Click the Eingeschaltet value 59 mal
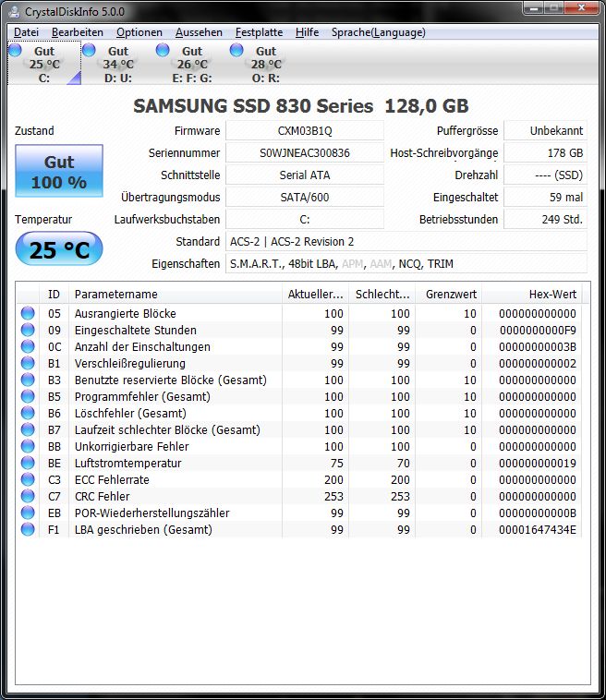606x700 pixels. 545,198
